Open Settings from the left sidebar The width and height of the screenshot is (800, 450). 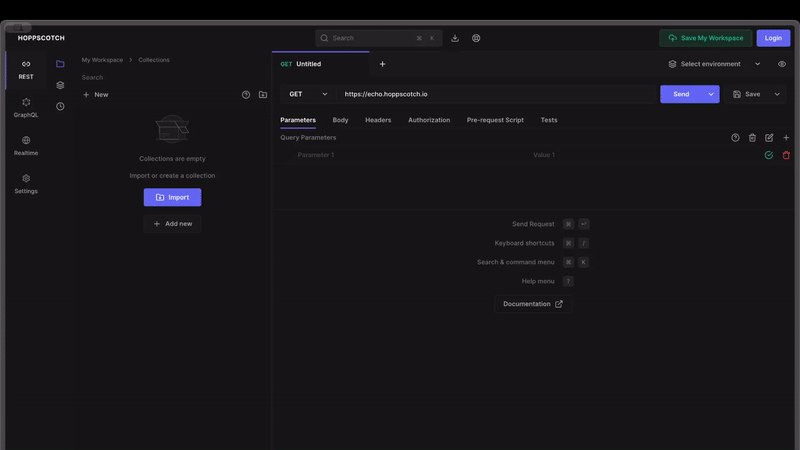(26, 184)
